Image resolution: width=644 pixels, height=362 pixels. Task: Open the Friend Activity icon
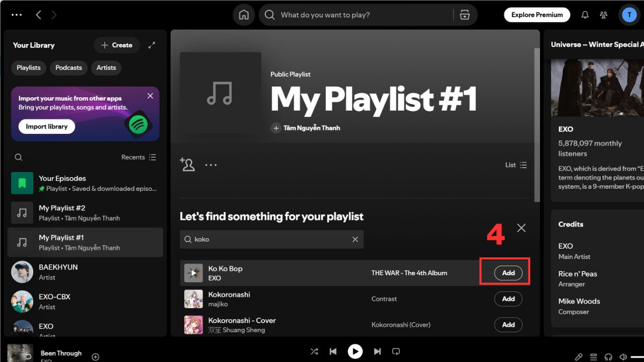point(604,15)
